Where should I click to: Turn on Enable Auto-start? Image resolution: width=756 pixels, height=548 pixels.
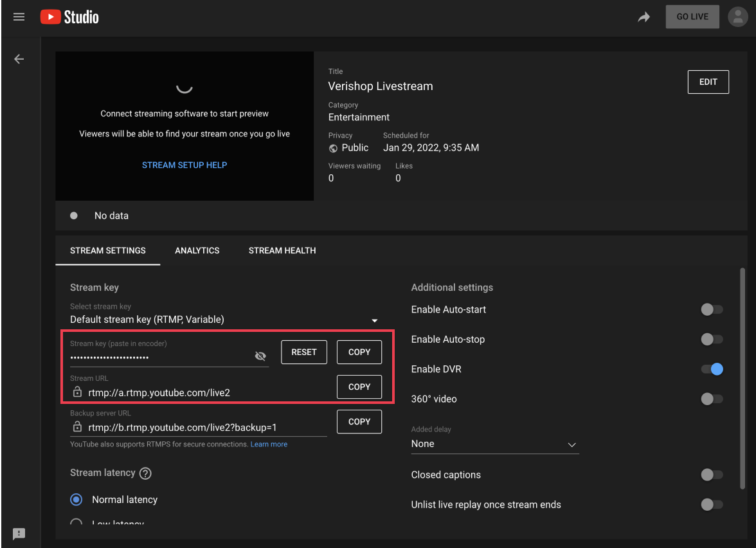712,309
